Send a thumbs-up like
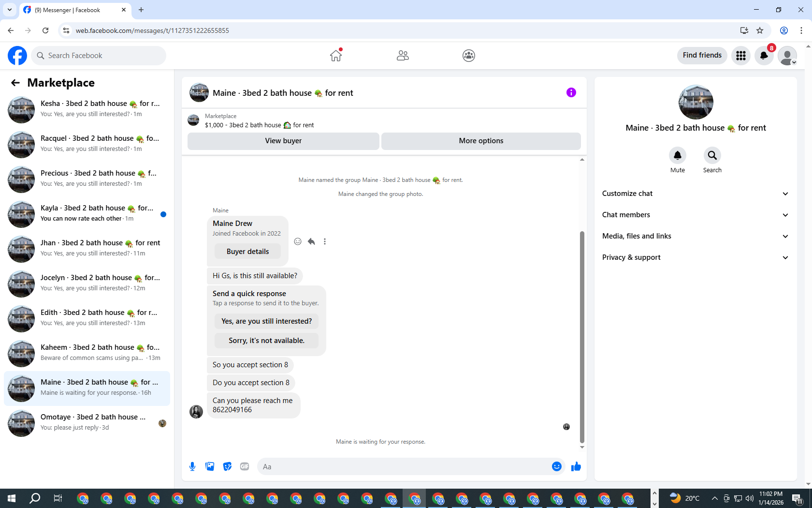812x508 pixels. (576, 466)
